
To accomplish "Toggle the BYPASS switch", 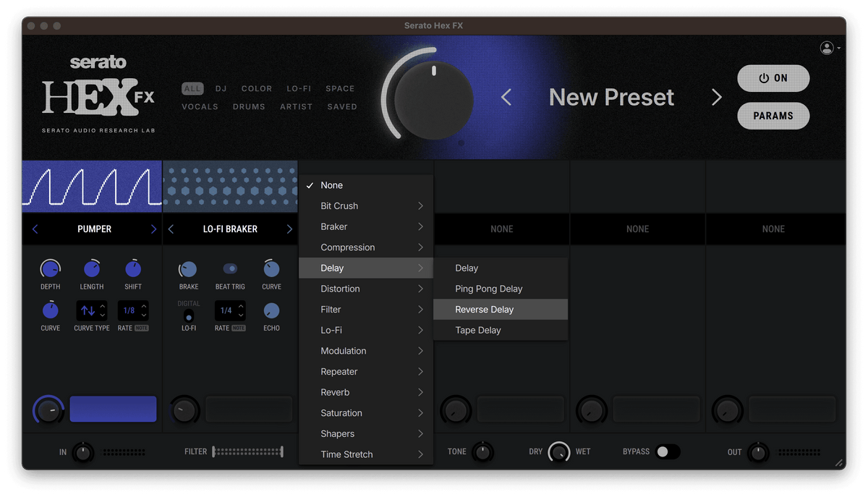I will [667, 451].
